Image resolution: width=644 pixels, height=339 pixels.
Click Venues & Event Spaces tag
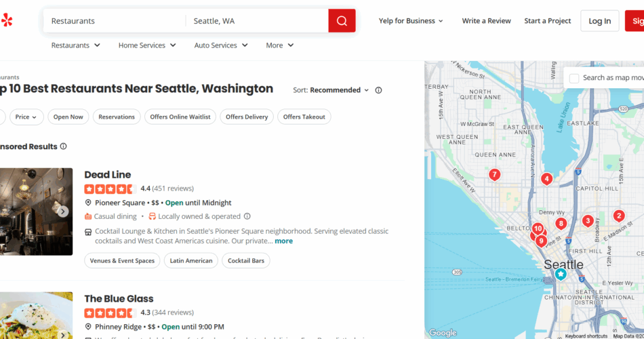122,260
